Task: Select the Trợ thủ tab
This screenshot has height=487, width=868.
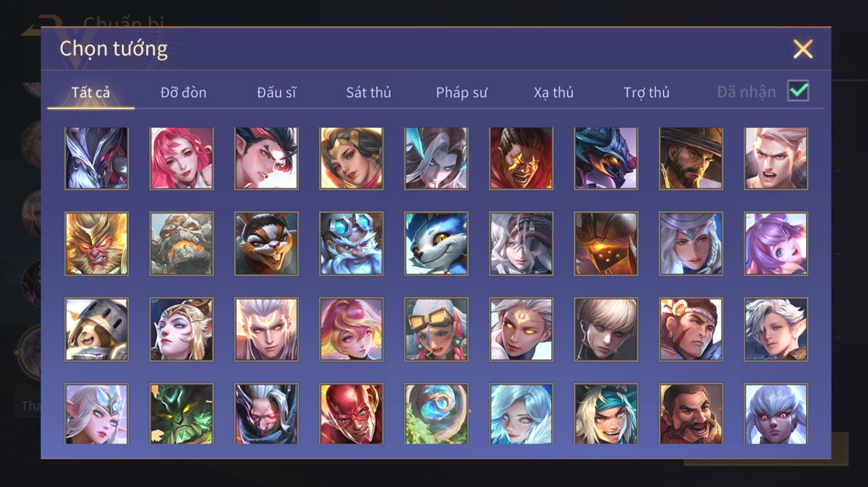Action: click(646, 93)
